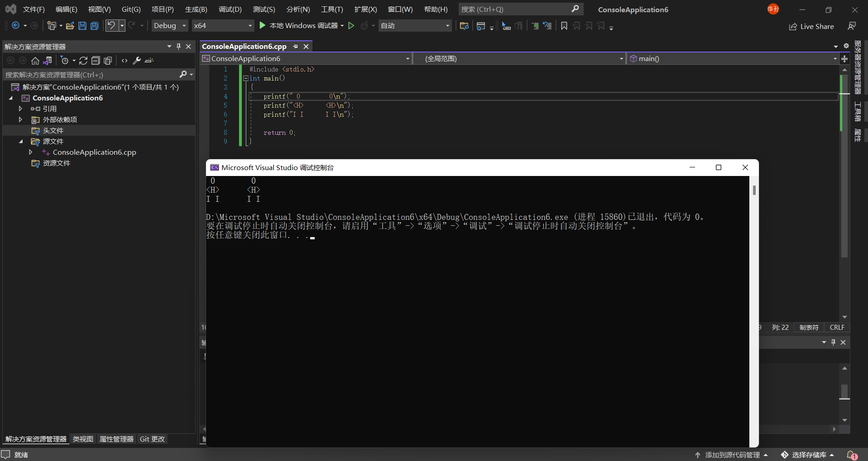Click the Save All toolbar icon
This screenshot has width=868, height=461.
click(x=95, y=26)
